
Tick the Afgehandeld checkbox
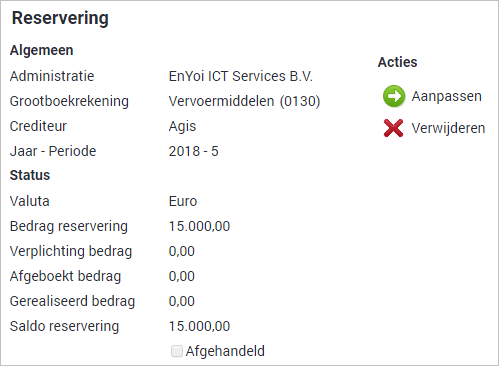[x=177, y=351]
